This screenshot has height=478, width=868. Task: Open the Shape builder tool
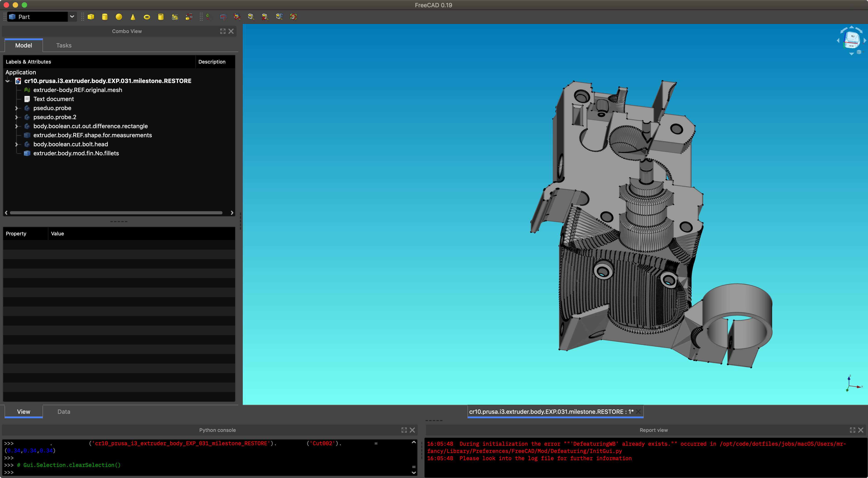[189, 17]
